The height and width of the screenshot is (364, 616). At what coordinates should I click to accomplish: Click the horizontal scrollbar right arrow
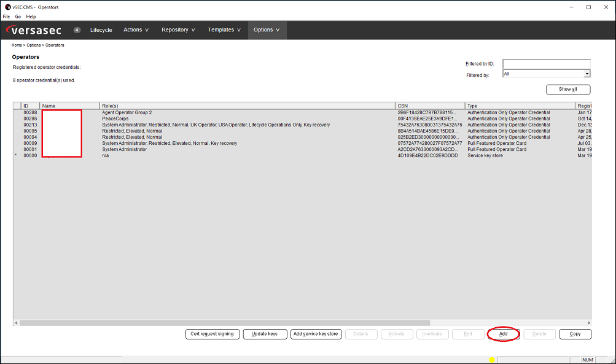pos(588,323)
